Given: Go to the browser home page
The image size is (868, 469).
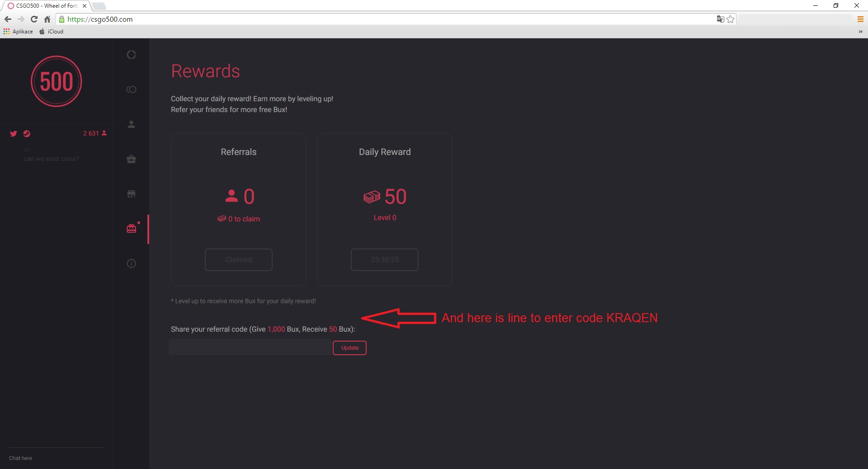Looking at the screenshot, I should point(47,19).
